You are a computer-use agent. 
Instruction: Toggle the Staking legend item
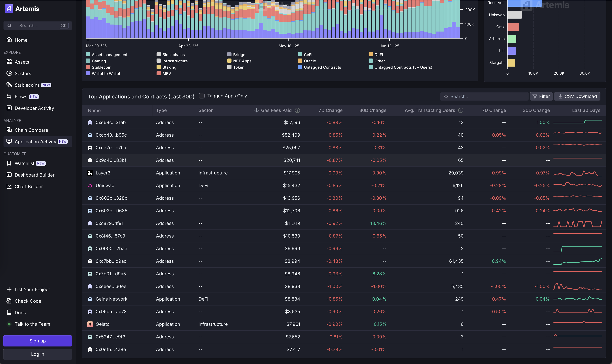[166, 67]
